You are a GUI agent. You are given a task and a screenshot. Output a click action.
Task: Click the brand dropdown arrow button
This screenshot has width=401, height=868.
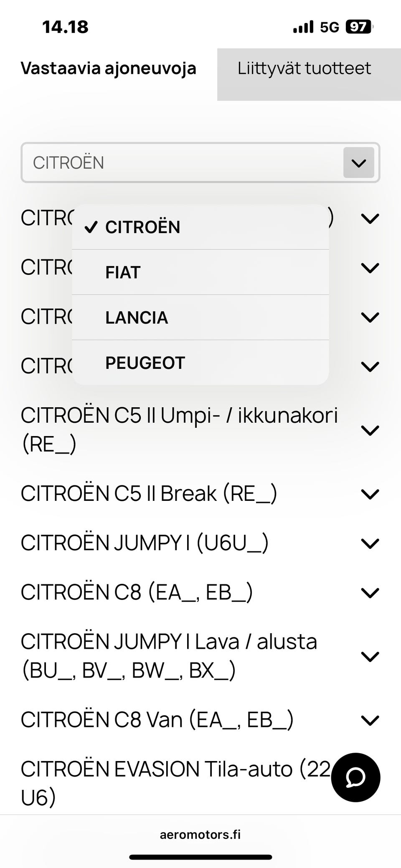pyautogui.click(x=358, y=162)
